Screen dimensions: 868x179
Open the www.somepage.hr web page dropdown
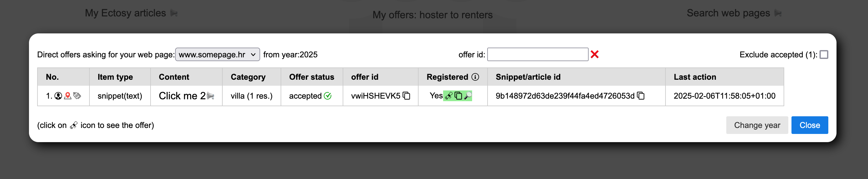click(217, 55)
